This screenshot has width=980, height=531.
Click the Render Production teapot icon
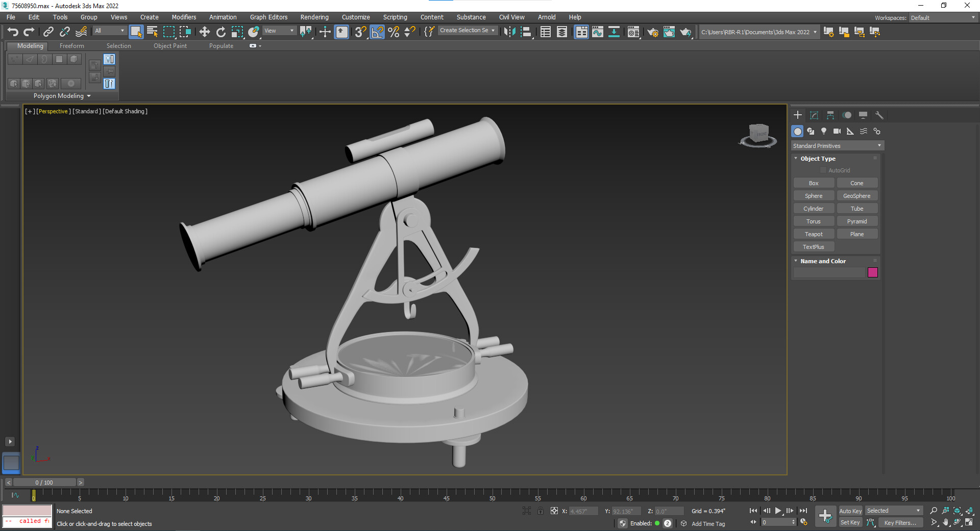686,32
